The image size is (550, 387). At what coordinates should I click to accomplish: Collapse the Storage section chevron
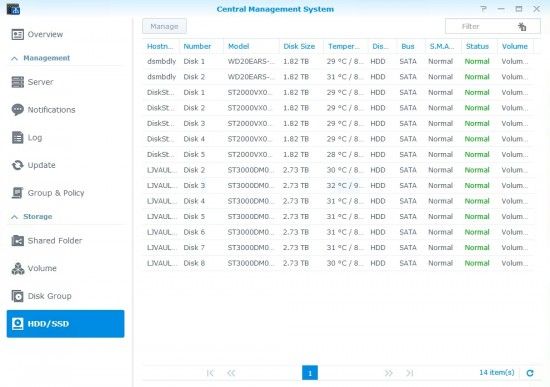[14, 217]
